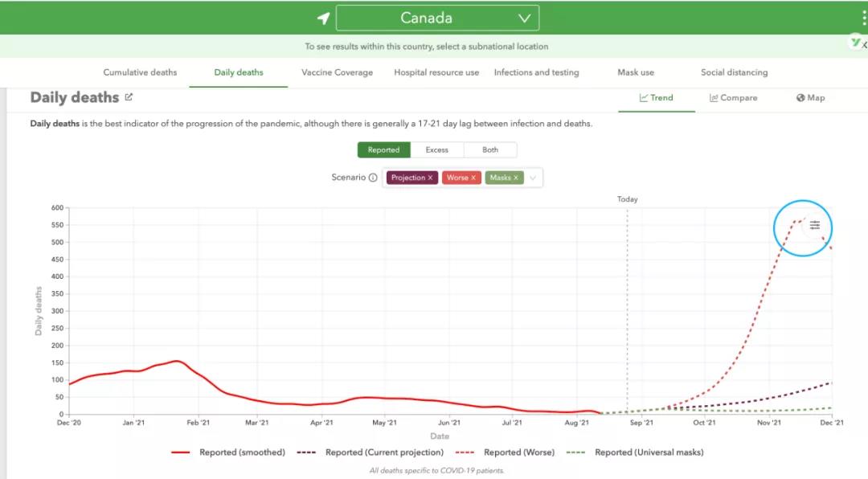
Task: Open the Vaccine Coverage tab
Action: [x=337, y=72]
